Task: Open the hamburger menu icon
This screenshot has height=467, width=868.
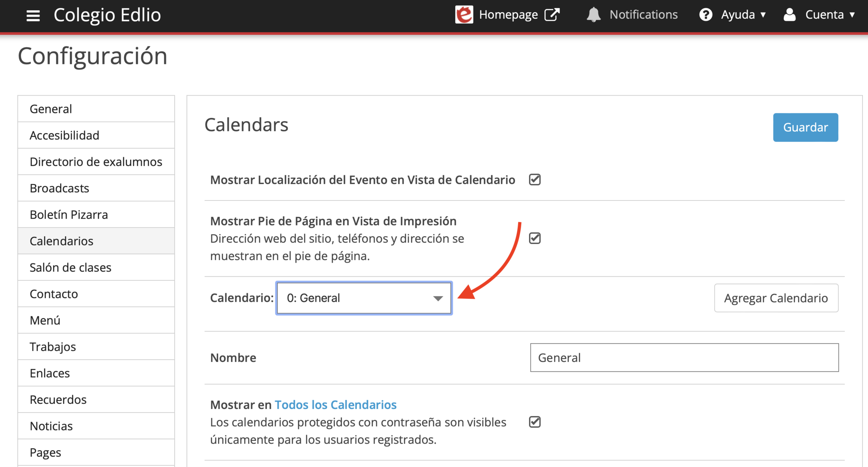Action: pyautogui.click(x=33, y=15)
